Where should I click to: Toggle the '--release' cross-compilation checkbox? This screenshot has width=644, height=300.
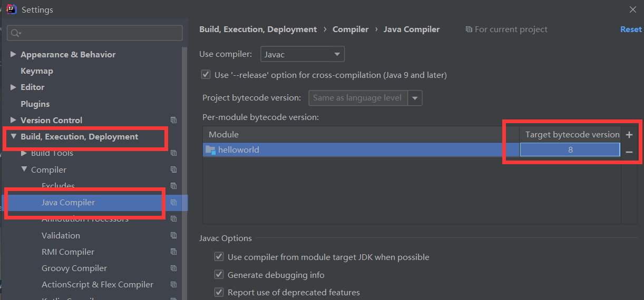[x=206, y=75]
